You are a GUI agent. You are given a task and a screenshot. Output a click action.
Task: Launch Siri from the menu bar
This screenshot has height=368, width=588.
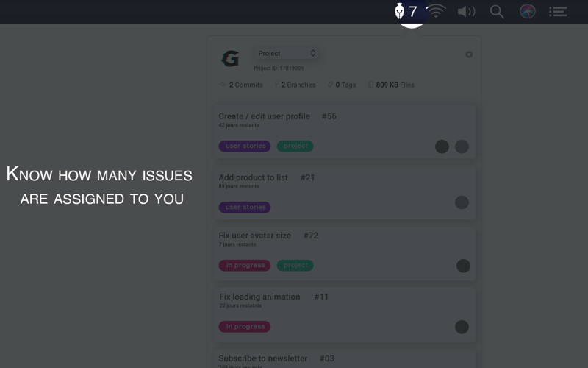click(x=527, y=12)
